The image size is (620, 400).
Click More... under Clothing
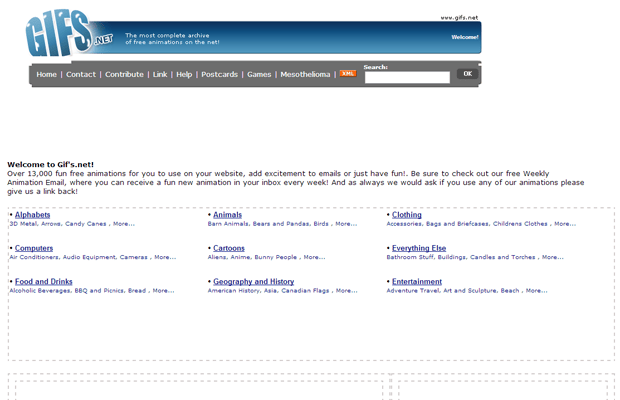pyautogui.click(x=565, y=224)
